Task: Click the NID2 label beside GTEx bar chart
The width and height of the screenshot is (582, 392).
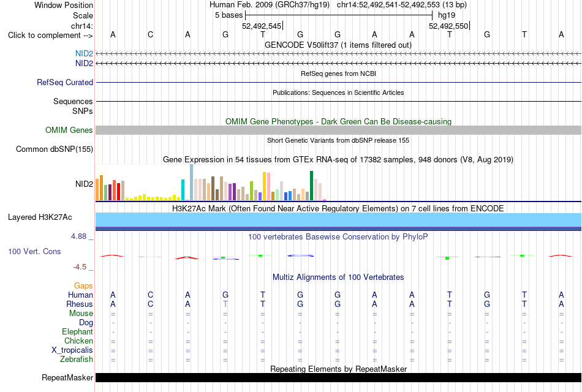Action: click(x=85, y=184)
